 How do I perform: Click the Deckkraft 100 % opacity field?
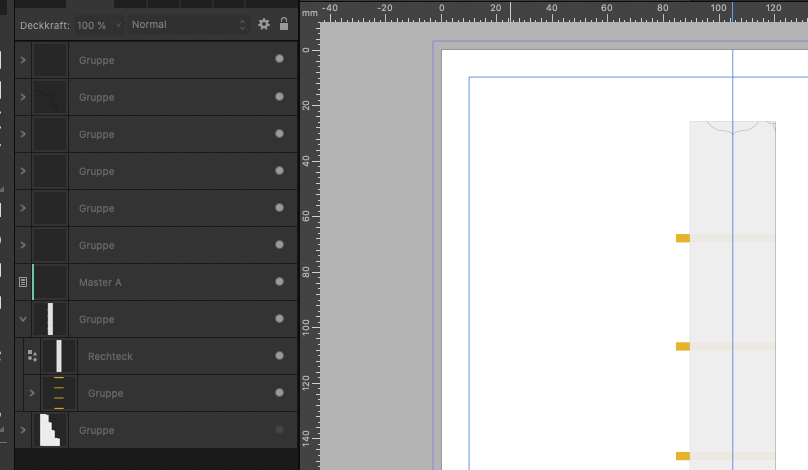pos(92,25)
